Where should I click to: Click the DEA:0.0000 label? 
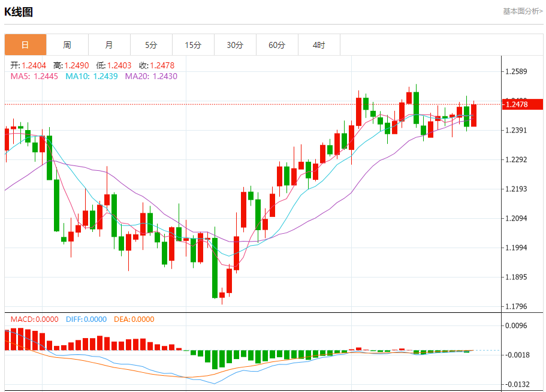134,319
